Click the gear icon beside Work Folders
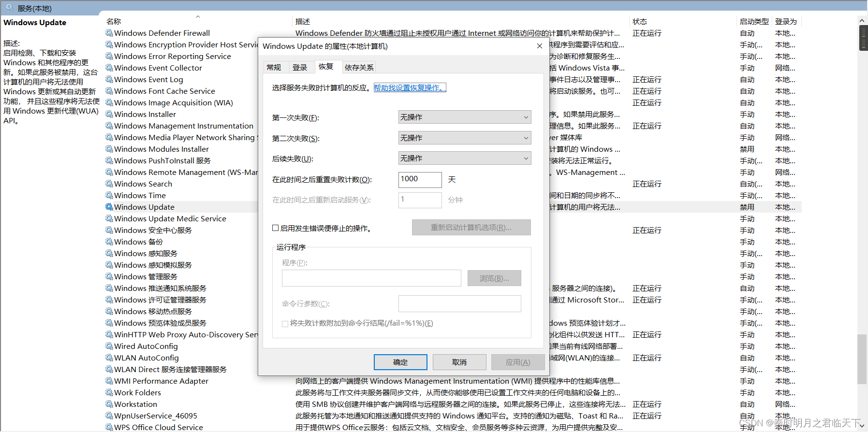Image resolution: width=868 pixels, height=432 pixels. (x=109, y=392)
